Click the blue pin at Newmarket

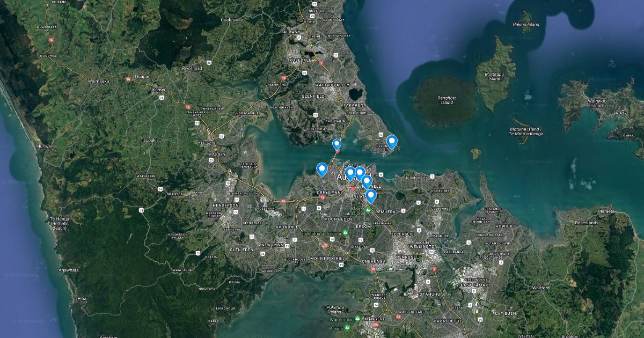370,196
